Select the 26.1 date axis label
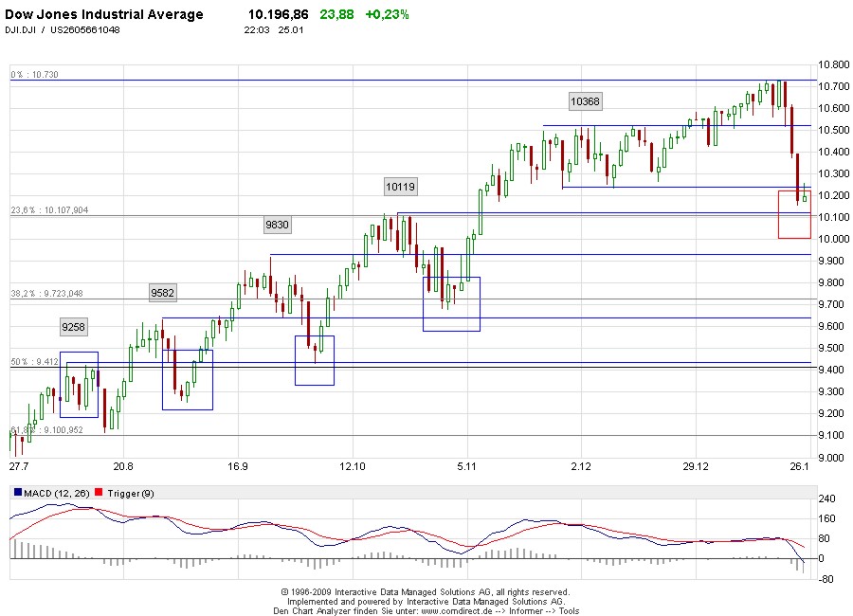Viewport: 853px width, 616px height. (x=801, y=468)
